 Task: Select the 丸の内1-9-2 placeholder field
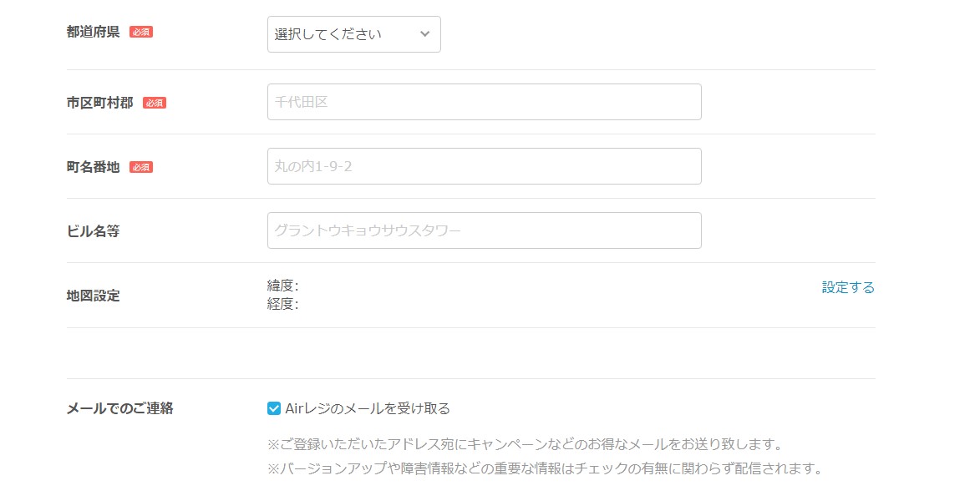(x=483, y=166)
